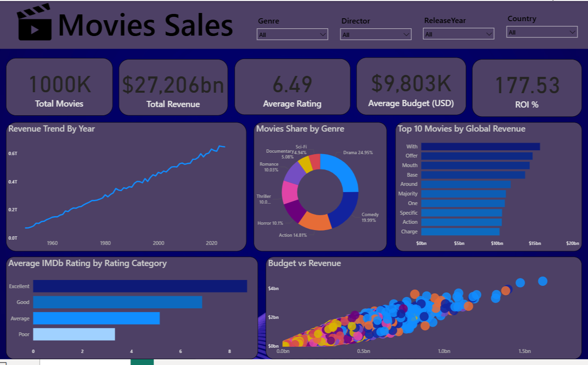Click the rightmost scatter point in Budget vs Revenue
The image size is (588, 365).
[x=542, y=281]
